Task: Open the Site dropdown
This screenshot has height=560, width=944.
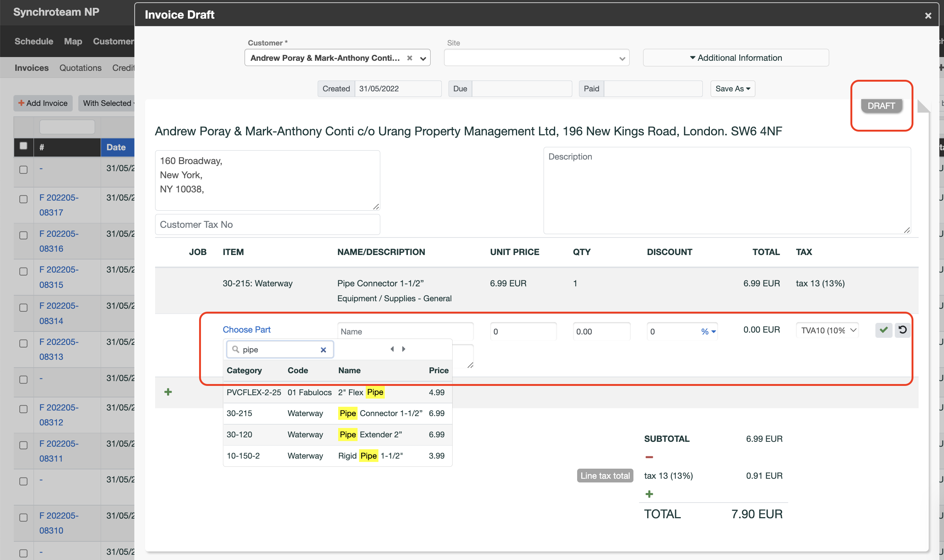Action: click(536, 58)
